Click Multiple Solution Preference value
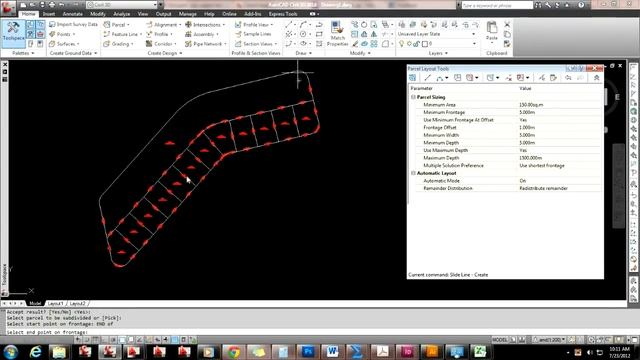 [x=559, y=166]
